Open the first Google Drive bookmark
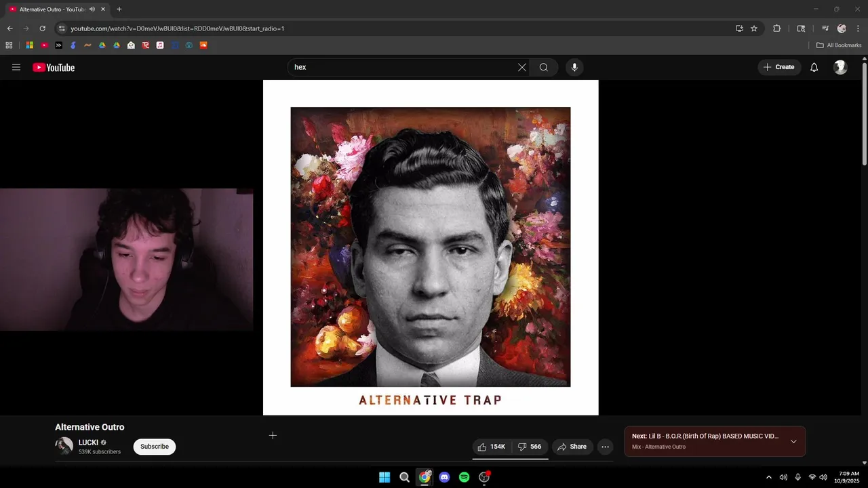868x488 pixels. [x=102, y=45]
